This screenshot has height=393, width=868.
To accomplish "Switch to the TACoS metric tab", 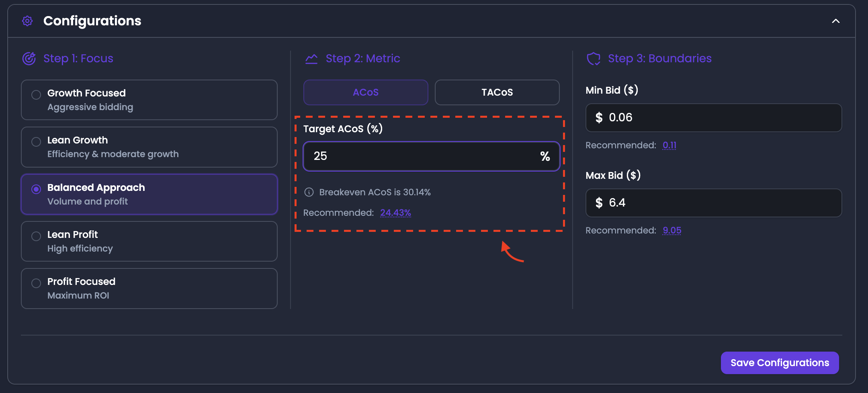I will point(497,92).
